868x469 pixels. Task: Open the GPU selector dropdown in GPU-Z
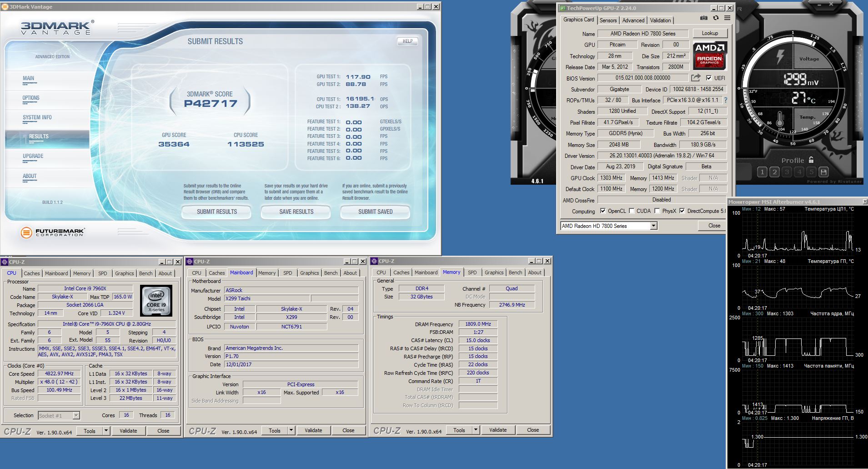point(653,226)
